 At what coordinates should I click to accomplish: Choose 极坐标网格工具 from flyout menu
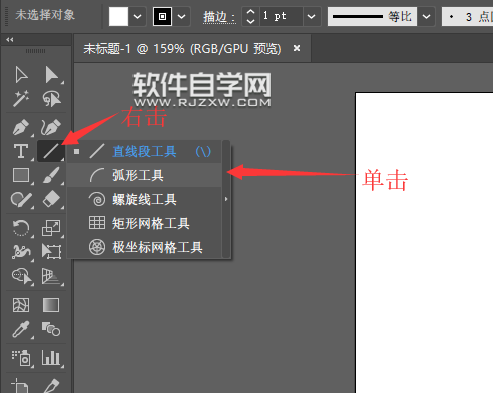click(144, 247)
